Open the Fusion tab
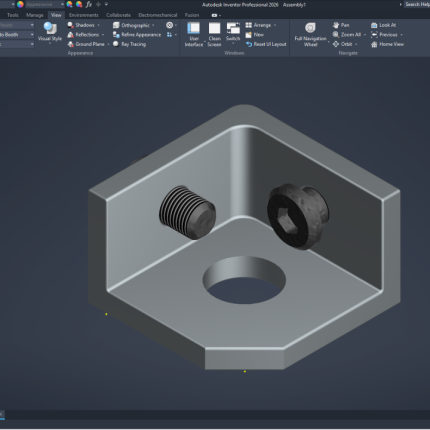The image size is (430, 430). tap(192, 15)
